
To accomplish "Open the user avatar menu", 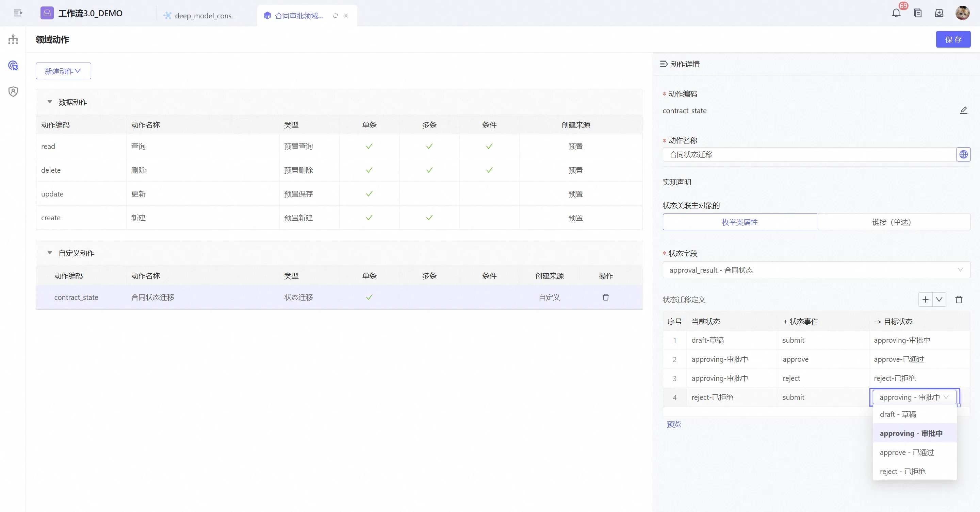I will coord(963,13).
